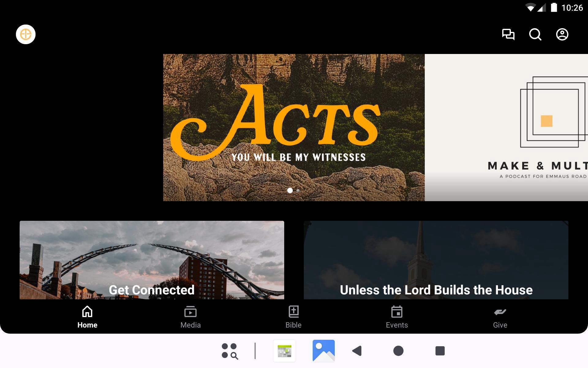588x368 pixels.
Task: Select the Home tab
Action: click(87, 317)
